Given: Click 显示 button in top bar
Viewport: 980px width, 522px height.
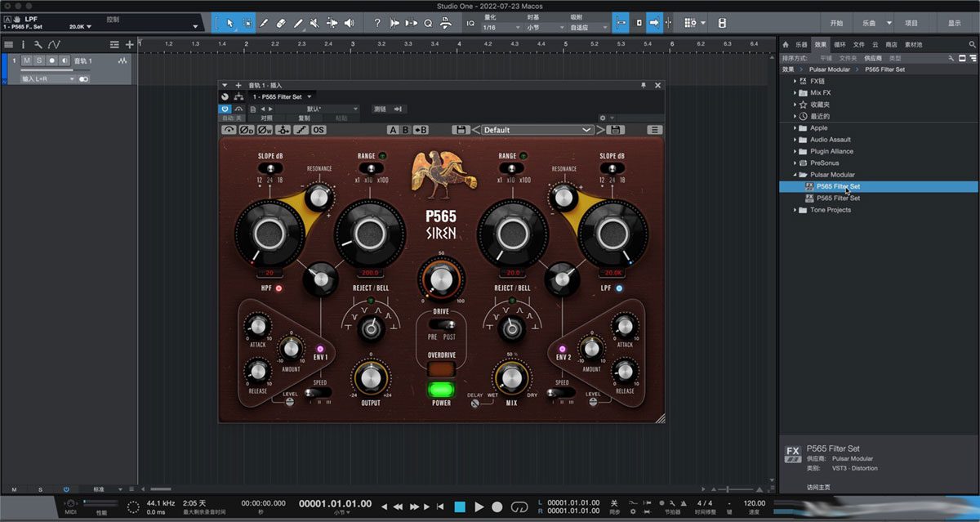Looking at the screenshot, I should (x=955, y=24).
